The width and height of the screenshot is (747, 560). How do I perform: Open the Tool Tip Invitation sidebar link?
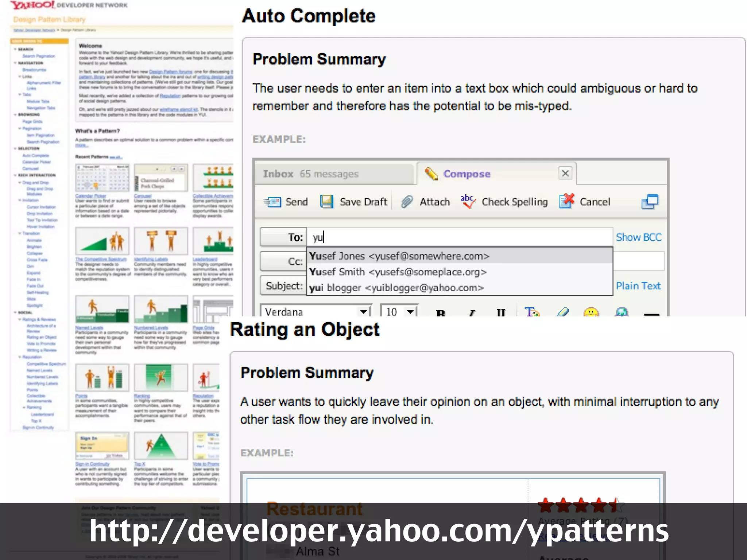(x=42, y=220)
